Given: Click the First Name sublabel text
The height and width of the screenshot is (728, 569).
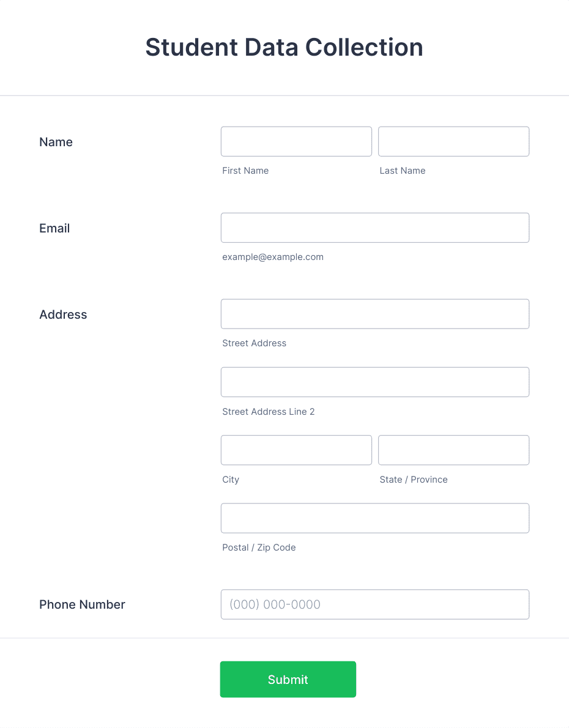Looking at the screenshot, I should tap(245, 171).
